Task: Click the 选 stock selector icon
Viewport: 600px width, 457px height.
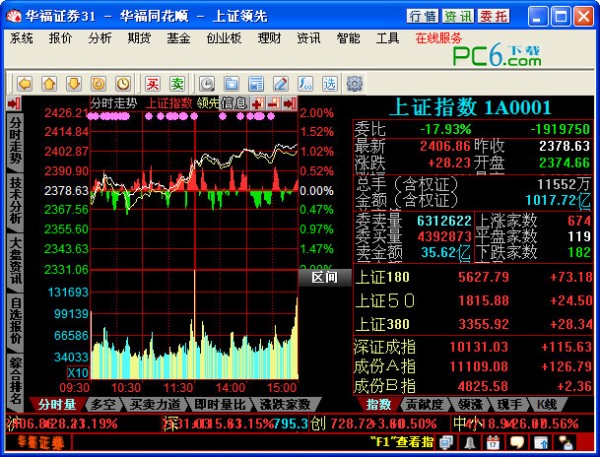Action: pos(329,83)
